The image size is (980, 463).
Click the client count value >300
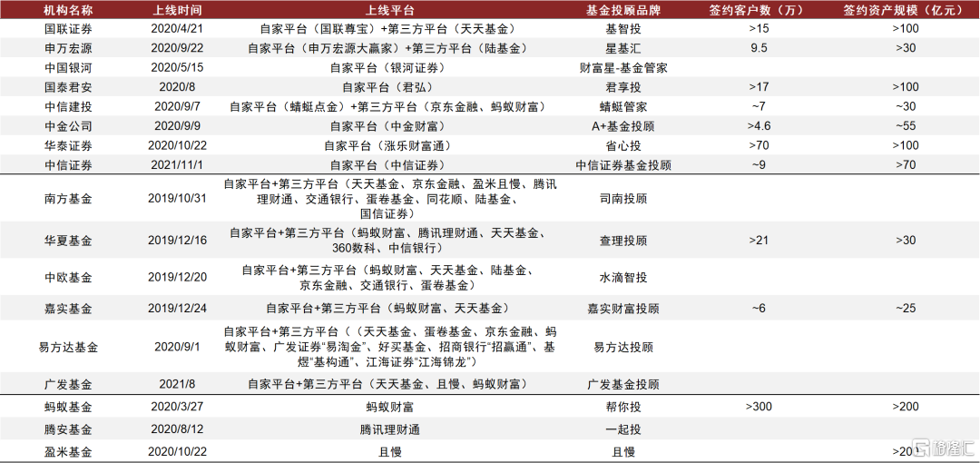point(759,407)
